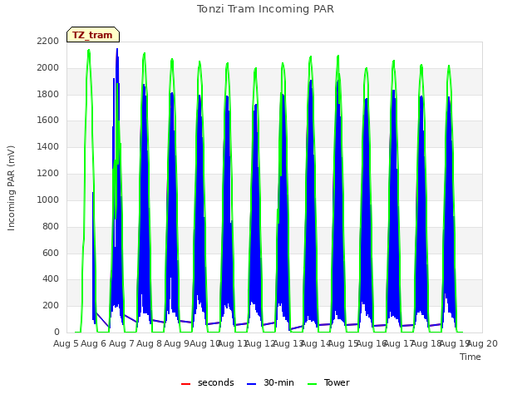Click the 600 y-axis tick label
The height and width of the screenshot is (399, 532).
click(x=51, y=253)
